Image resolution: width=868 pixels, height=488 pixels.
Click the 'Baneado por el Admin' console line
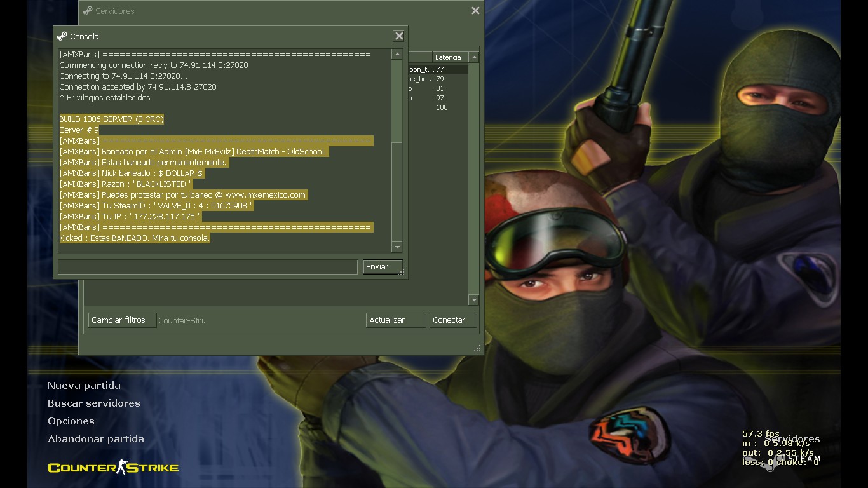(x=193, y=152)
